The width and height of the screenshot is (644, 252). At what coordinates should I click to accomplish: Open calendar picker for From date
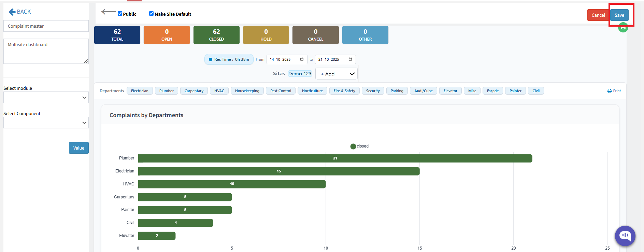302,59
